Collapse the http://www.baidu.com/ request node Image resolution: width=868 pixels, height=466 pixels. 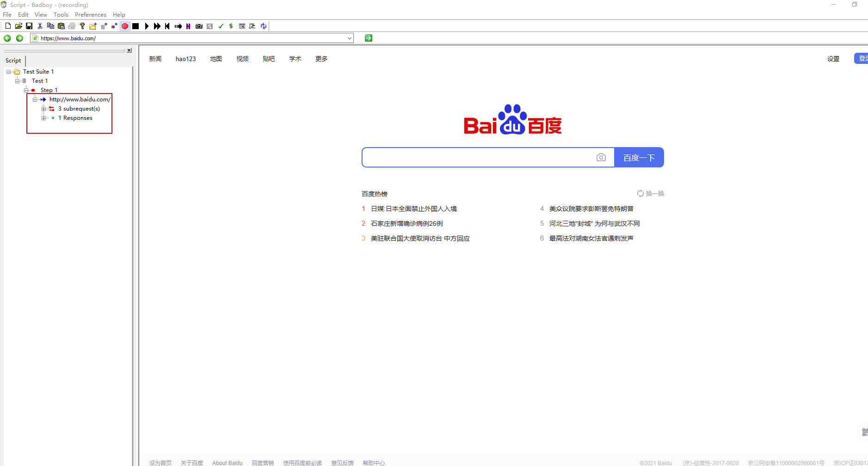pos(35,99)
